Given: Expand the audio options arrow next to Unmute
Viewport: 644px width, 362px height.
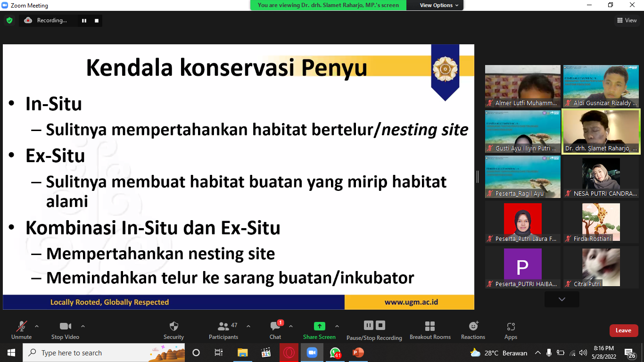Looking at the screenshot, I should click(x=37, y=326).
